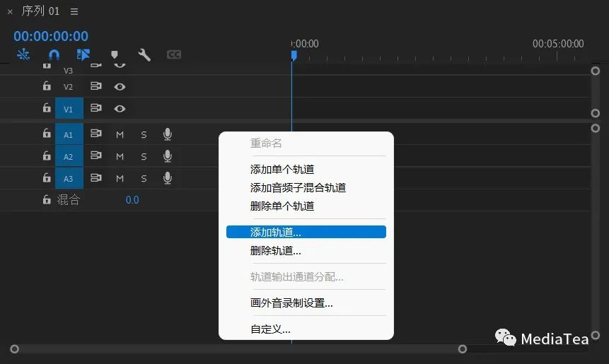Select the V2 track label
609x364 pixels.
[68, 87]
